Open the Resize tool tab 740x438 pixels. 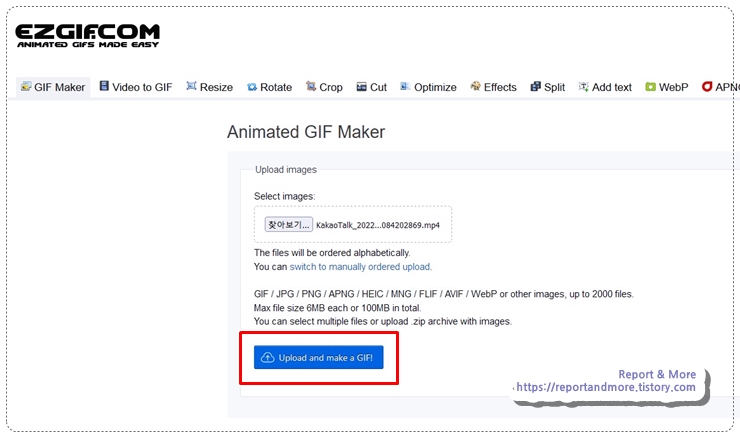pos(210,87)
